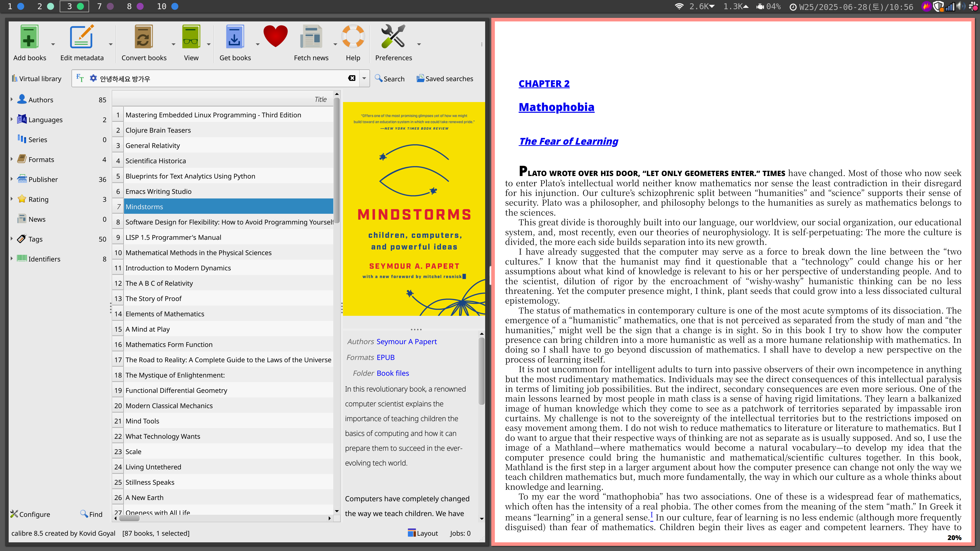
Task: Open Get books dropdown arrow
Action: coord(258,44)
